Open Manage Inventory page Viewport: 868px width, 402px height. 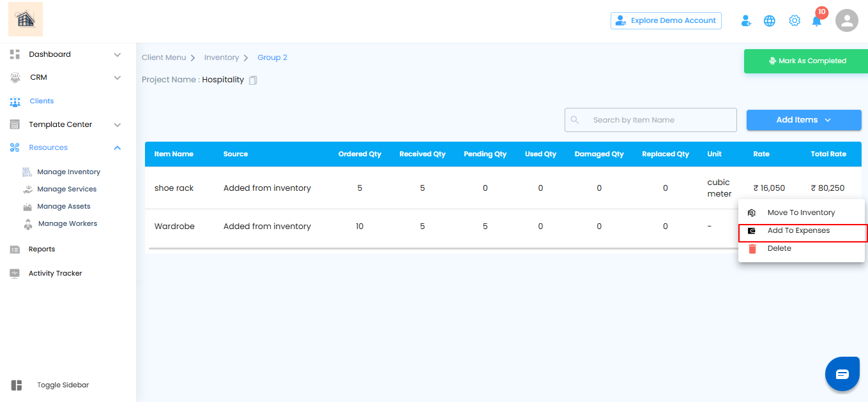[69, 172]
